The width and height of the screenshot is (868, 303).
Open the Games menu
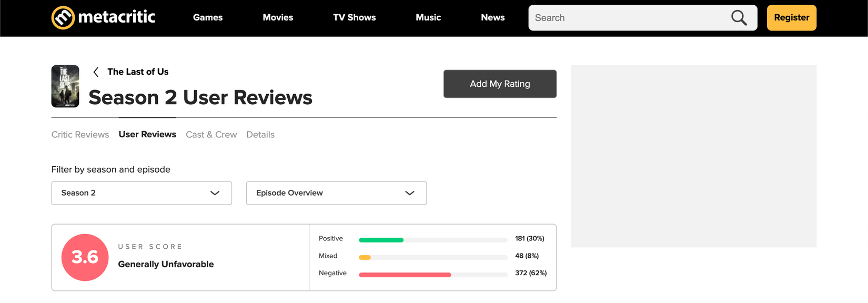[x=208, y=18]
